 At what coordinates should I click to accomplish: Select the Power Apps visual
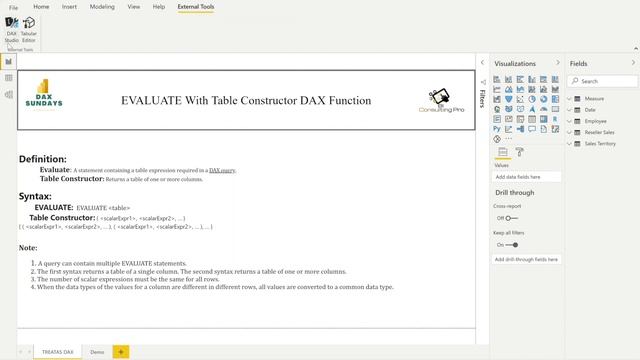tap(497, 139)
